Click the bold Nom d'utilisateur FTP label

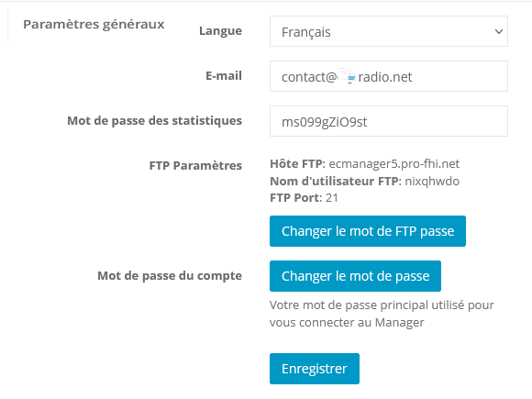pos(336,182)
